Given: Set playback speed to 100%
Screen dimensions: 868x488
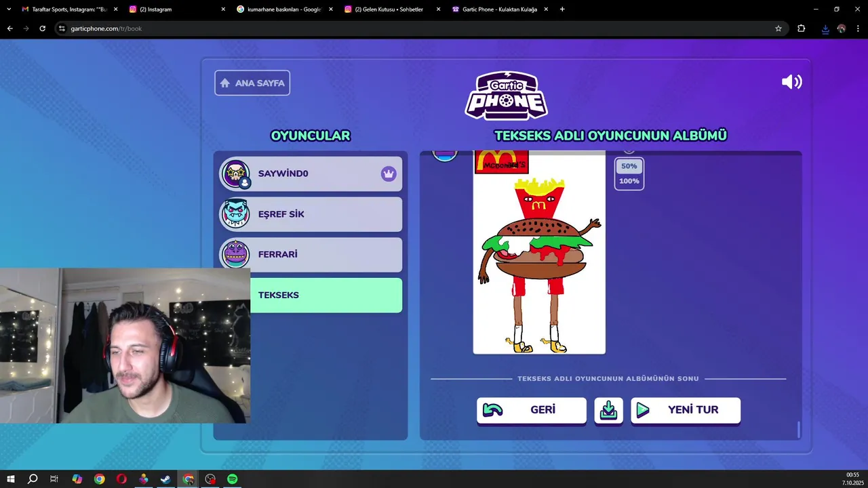Looking at the screenshot, I should point(629,181).
